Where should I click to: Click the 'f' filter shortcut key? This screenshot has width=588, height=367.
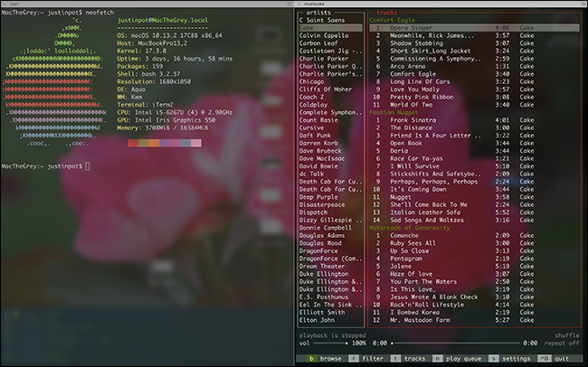click(356, 358)
